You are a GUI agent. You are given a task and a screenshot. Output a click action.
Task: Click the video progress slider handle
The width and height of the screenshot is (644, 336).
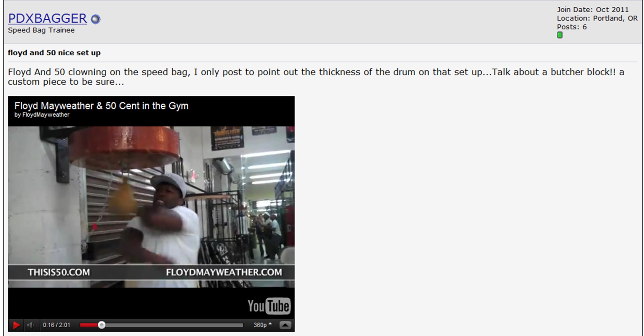[101, 325]
